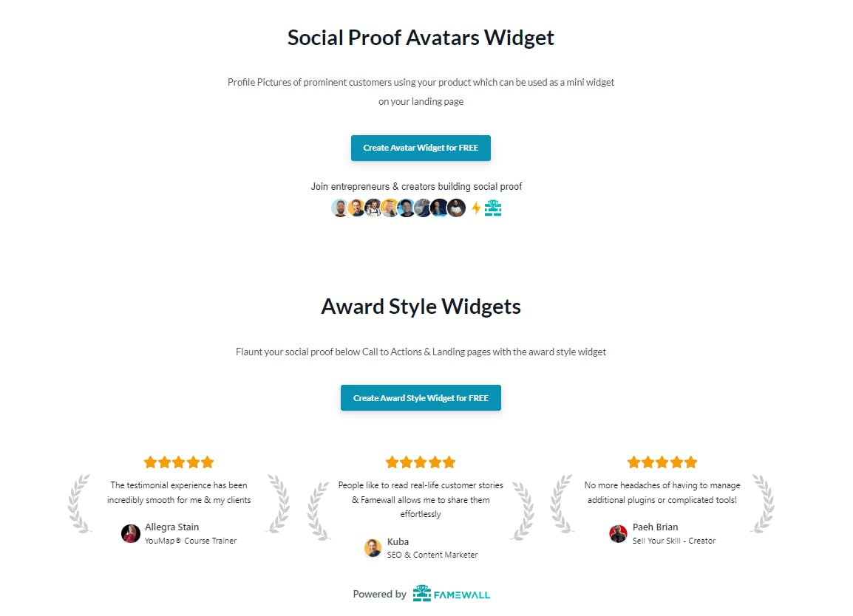Click the star rating above Kuba's testimonial
This screenshot has width=853, height=616.
click(x=421, y=462)
